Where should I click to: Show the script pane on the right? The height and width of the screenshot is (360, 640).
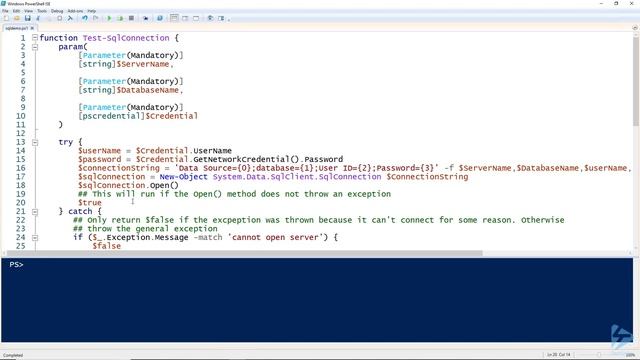pyautogui.click(x=185, y=18)
